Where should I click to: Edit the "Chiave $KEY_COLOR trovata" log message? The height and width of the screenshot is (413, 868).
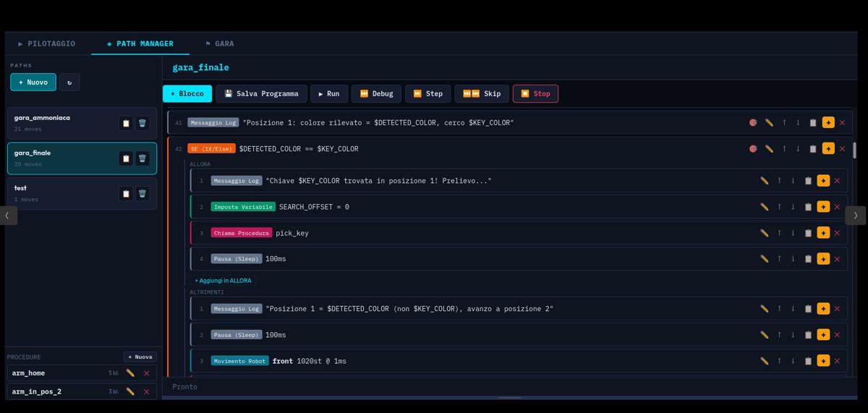(764, 181)
